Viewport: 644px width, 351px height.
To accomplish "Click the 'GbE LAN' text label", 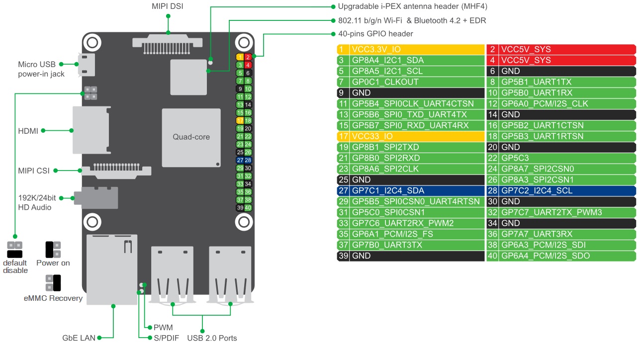I will [79, 338].
